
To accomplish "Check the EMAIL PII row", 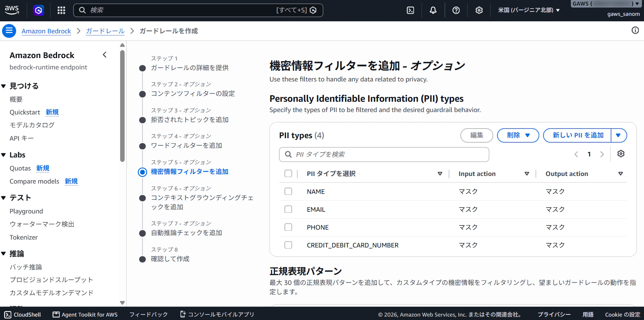I will (288, 209).
